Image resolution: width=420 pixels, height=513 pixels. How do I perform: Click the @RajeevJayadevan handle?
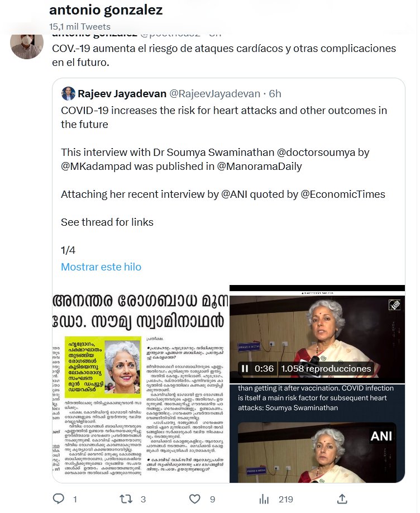click(215, 94)
